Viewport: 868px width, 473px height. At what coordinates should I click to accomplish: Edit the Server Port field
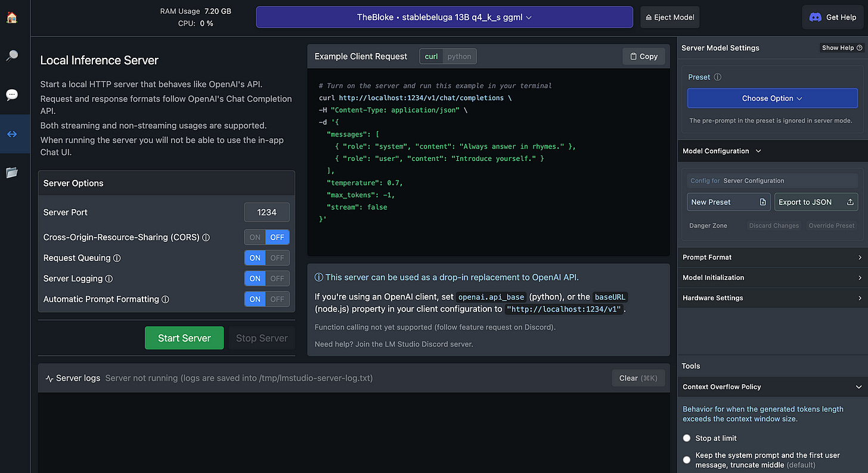pyautogui.click(x=266, y=212)
